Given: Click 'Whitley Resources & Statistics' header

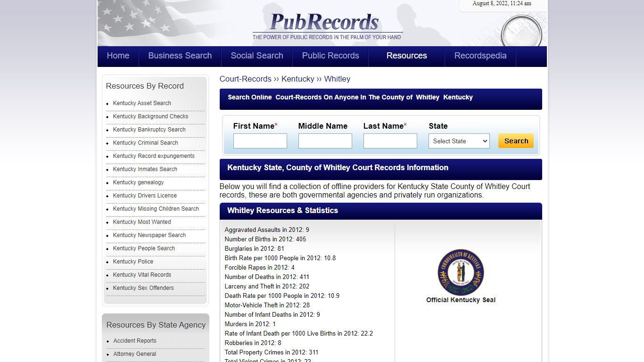Looking at the screenshot, I should tap(282, 210).
